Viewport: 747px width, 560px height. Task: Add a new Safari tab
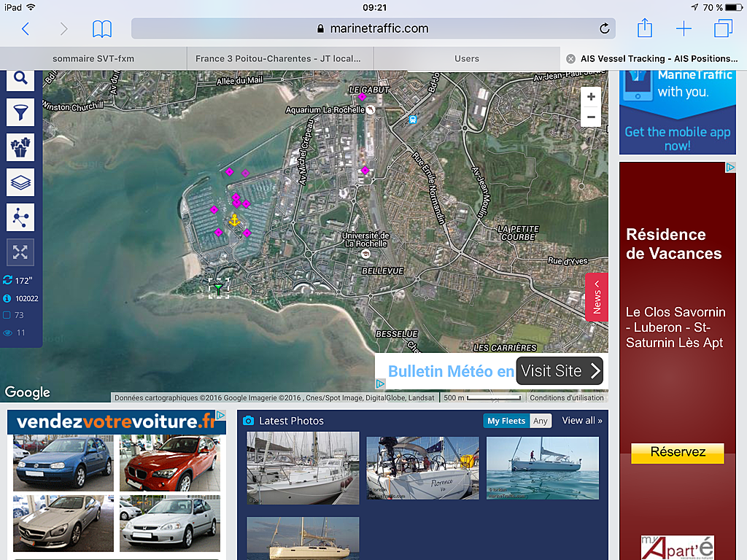coord(684,28)
